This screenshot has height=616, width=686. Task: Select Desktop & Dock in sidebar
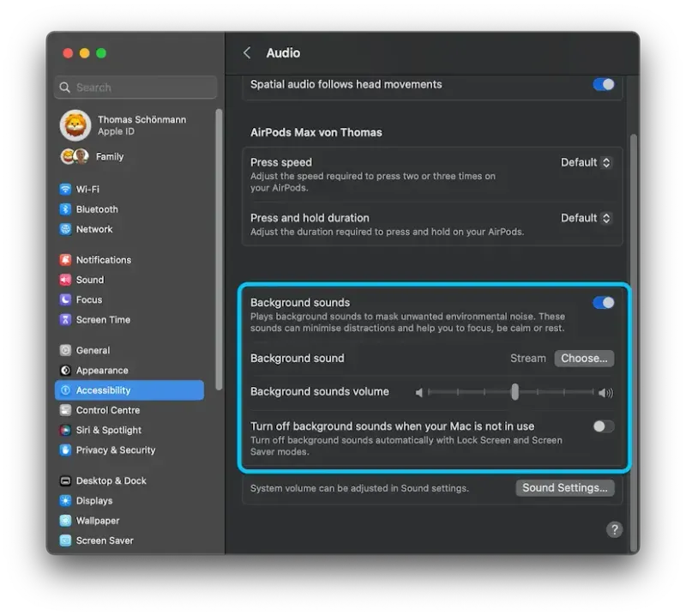coord(129,480)
